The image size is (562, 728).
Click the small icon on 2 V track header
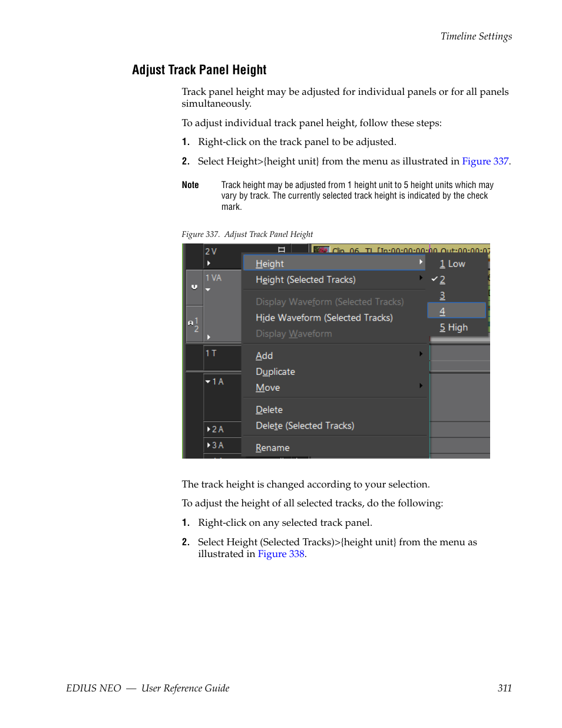[282, 250]
